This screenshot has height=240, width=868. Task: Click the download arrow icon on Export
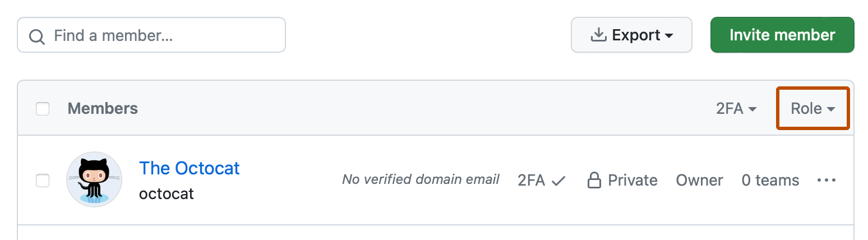[599, 35]
